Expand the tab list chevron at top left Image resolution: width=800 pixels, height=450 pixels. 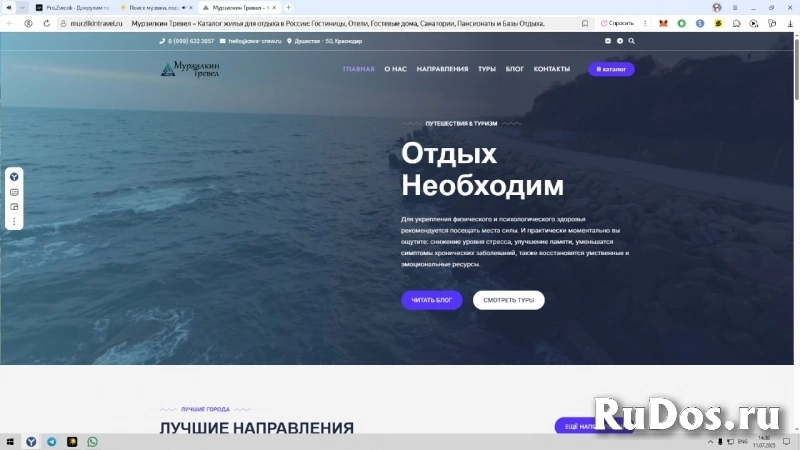tap(22, 7)
